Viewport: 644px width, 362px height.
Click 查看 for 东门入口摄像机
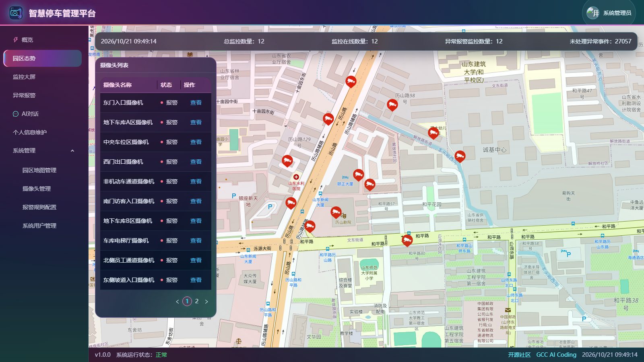pyautogui.click(x=196, y=103)
